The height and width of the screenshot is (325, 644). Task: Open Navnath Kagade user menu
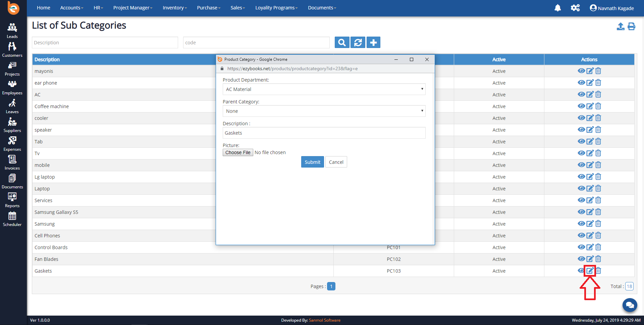coord(612,8)
